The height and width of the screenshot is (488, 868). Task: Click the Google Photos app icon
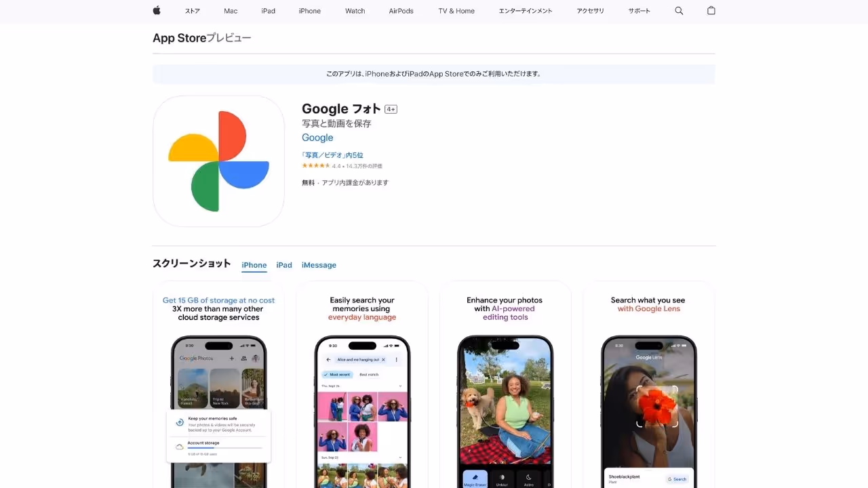pyautogui.click(x=218, y=161)
